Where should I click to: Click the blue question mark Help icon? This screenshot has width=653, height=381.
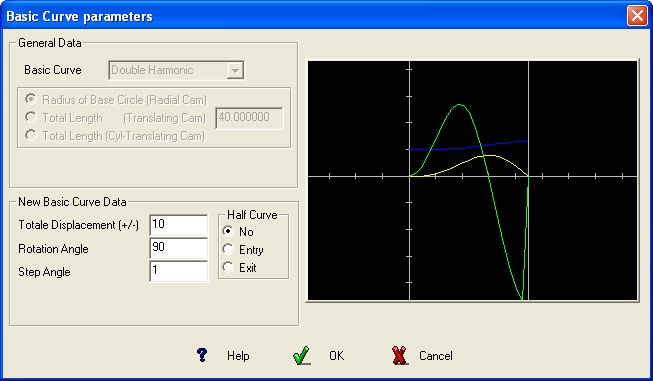point(202,355)
